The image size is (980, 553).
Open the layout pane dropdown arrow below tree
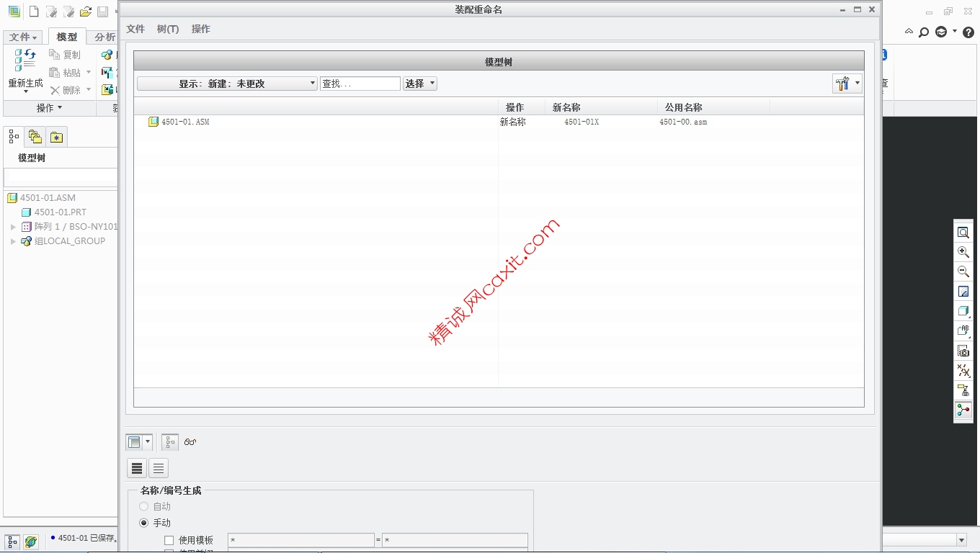[x=148, y=442]
